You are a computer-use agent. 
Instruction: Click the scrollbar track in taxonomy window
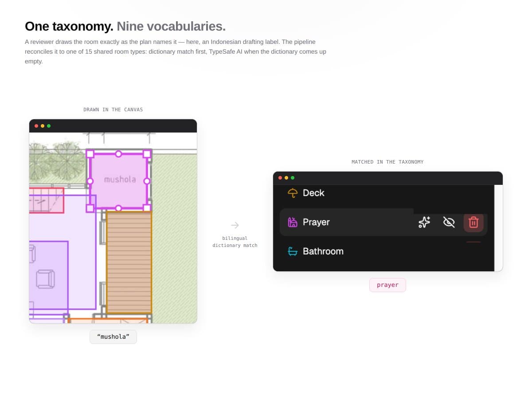click(498, 228)
